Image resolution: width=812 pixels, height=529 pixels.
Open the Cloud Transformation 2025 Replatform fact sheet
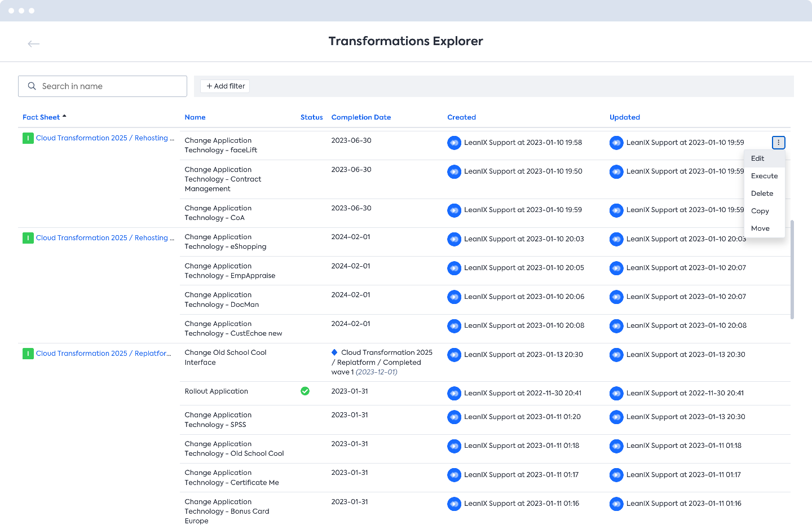coord(104,353)
